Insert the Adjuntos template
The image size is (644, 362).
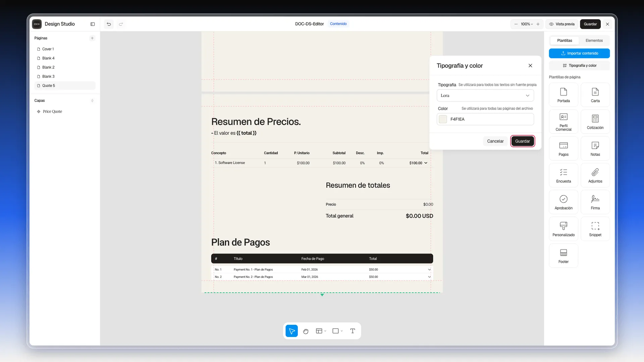(595, 175)
